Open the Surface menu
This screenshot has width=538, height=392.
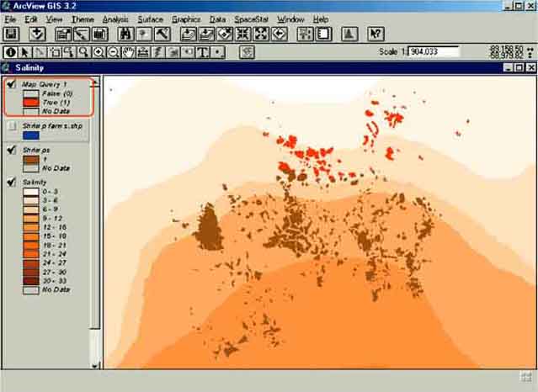pos(151,19)
